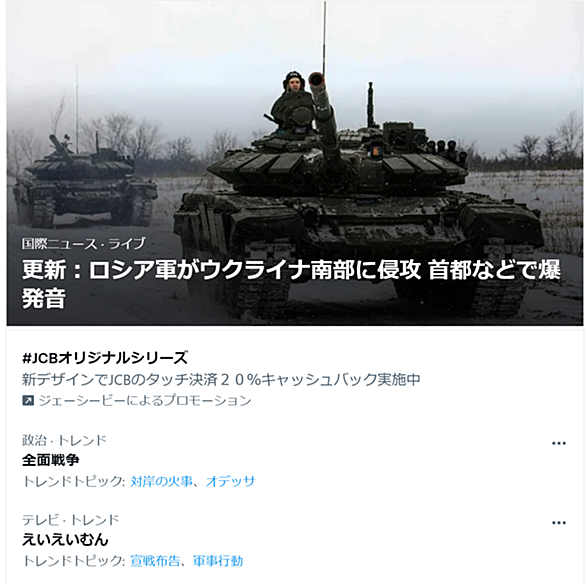Click the 政治・トレンド category label
The width and height of the screenshot is (586, 584).
click(64, 440)
